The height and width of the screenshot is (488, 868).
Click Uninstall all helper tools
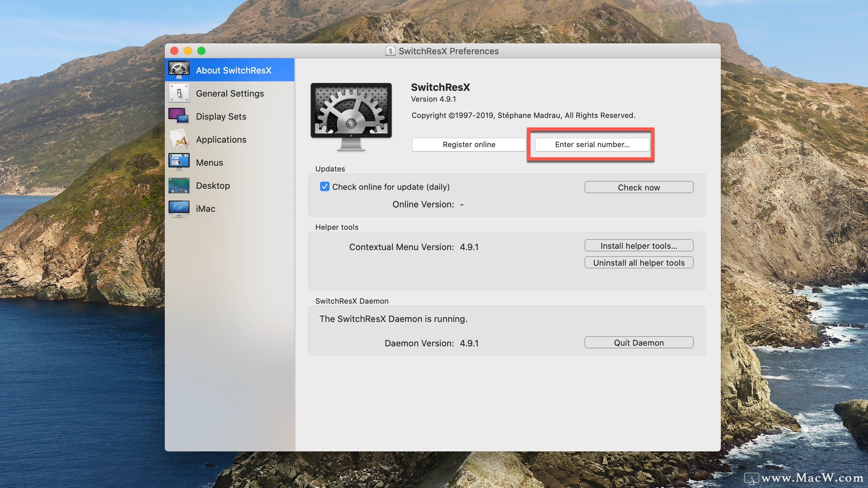(638, 262)
